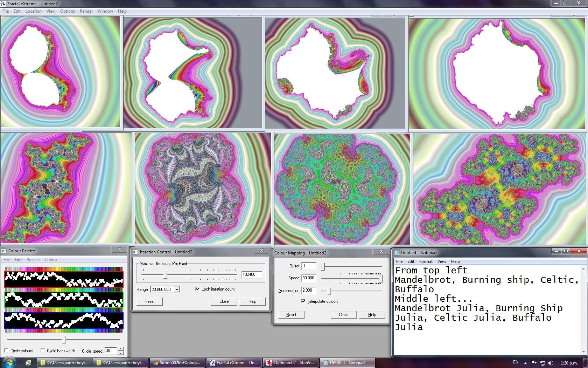This screenshot has width=588, height=368.
Task: Show hidden system tray icons
Action: (x=525, y=363)
